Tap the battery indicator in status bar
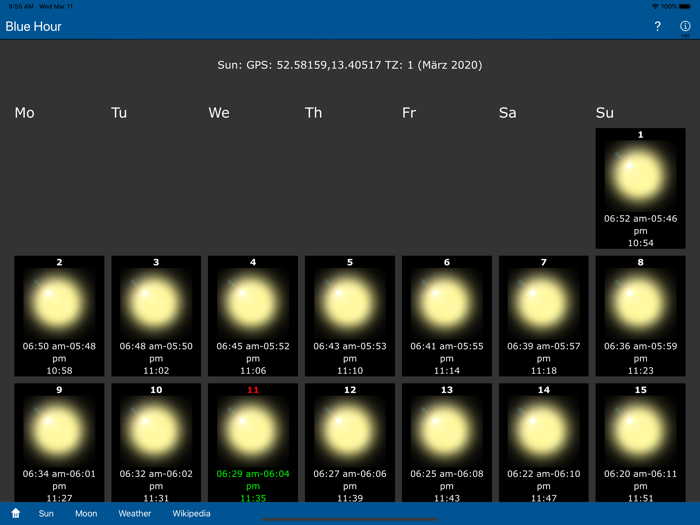The height and width of the screenshot is (525, 700). point(685,7)
